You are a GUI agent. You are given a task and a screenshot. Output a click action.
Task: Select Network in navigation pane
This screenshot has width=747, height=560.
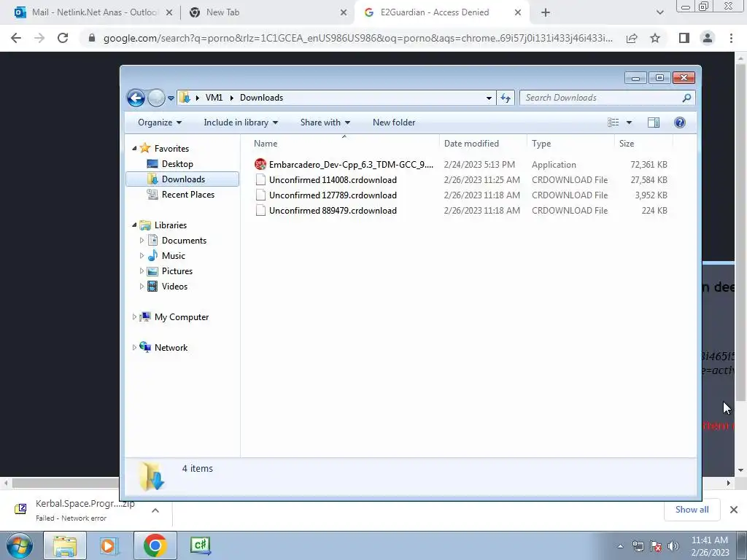171,348
